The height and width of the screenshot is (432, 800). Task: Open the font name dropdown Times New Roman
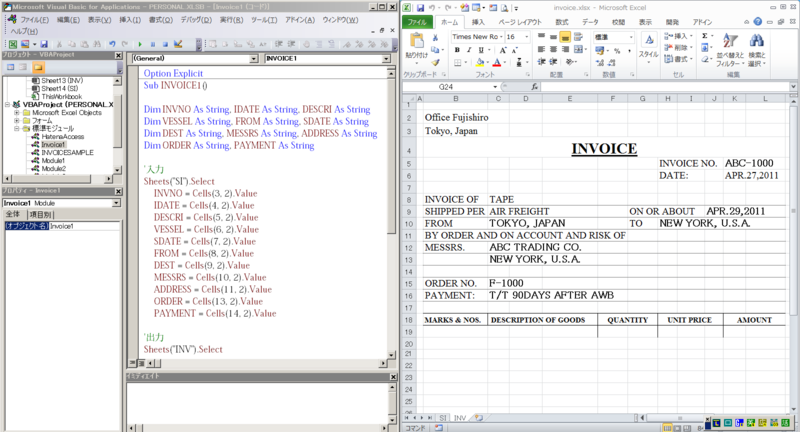(501, 37)
